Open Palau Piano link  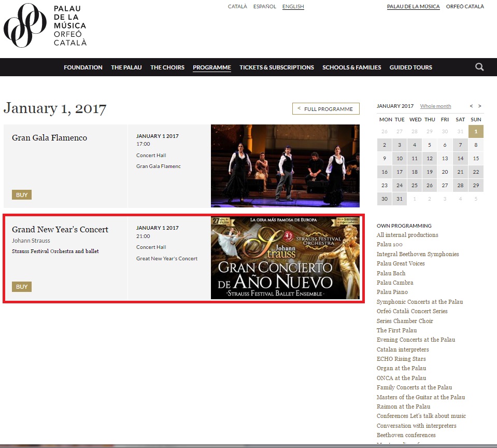point(392,292)
